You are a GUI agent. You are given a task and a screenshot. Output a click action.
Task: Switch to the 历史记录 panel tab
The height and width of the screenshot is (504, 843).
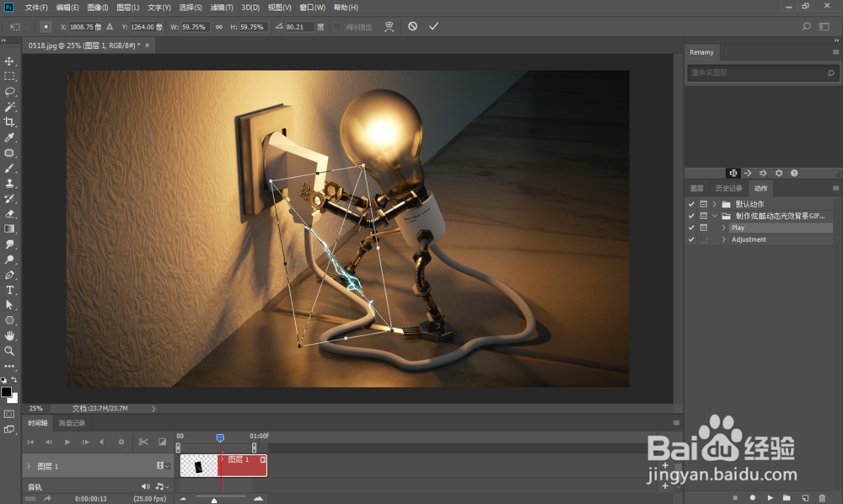coord(728,188)
